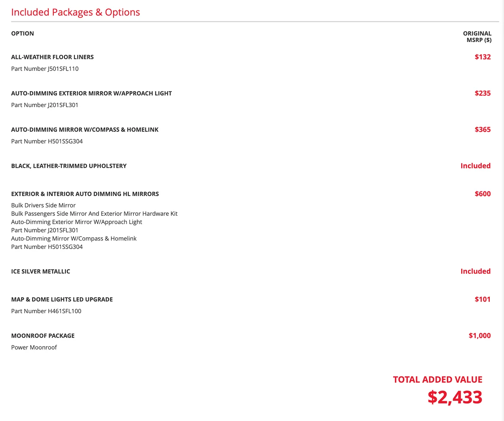Click the $600 mirrors package price
The image size is (504, 421).
click(x=483, y=194)
